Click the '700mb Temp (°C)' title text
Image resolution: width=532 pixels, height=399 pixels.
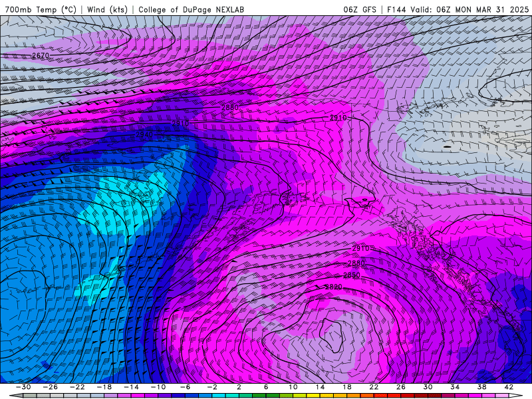click(41, 9)
